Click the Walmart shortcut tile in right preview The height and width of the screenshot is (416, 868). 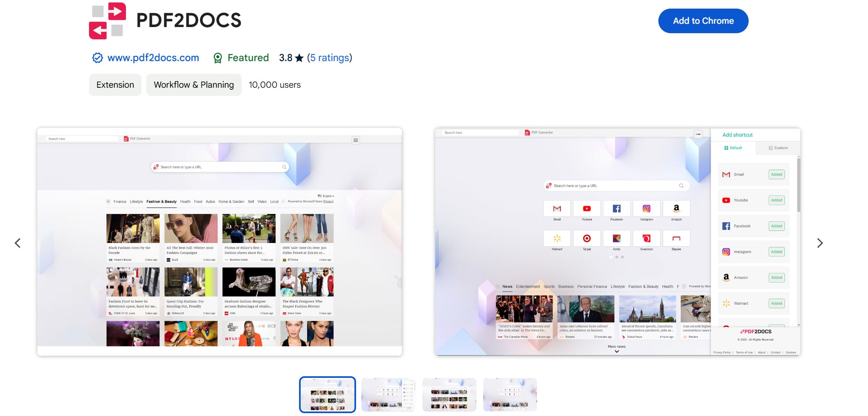pyautogui.click(x=557, y=239)
